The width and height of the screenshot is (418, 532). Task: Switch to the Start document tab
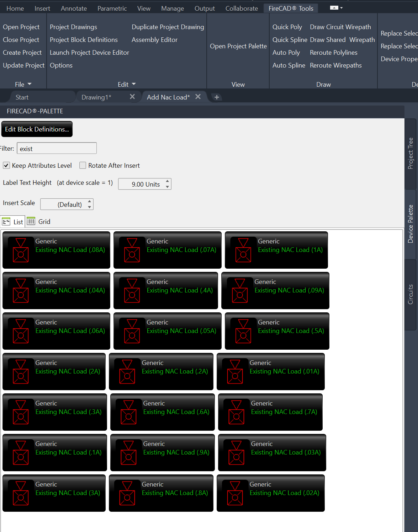(22, 97)
